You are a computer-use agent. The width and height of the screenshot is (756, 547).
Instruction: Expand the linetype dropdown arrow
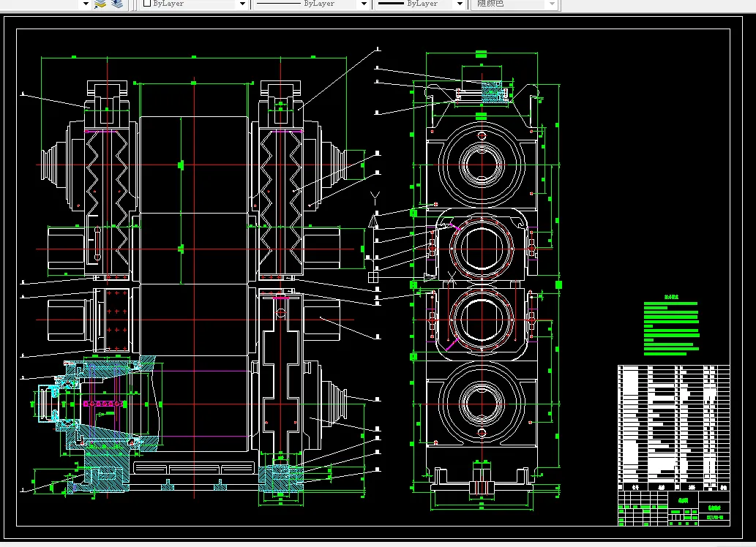coord(364,4)
